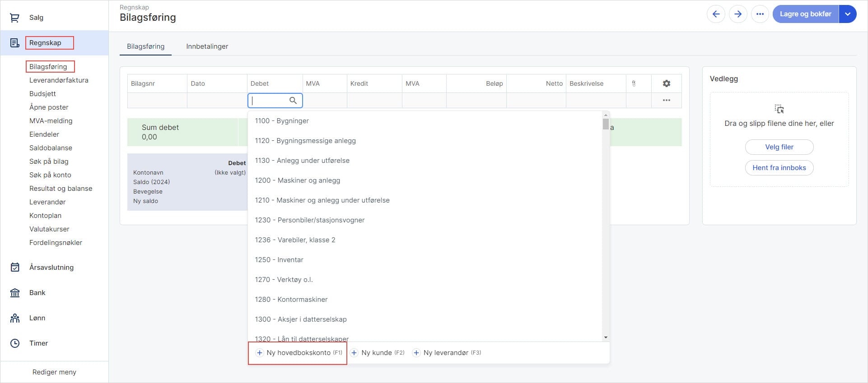
Task: Open table settings gear icon
Action: tap(666, 83)
